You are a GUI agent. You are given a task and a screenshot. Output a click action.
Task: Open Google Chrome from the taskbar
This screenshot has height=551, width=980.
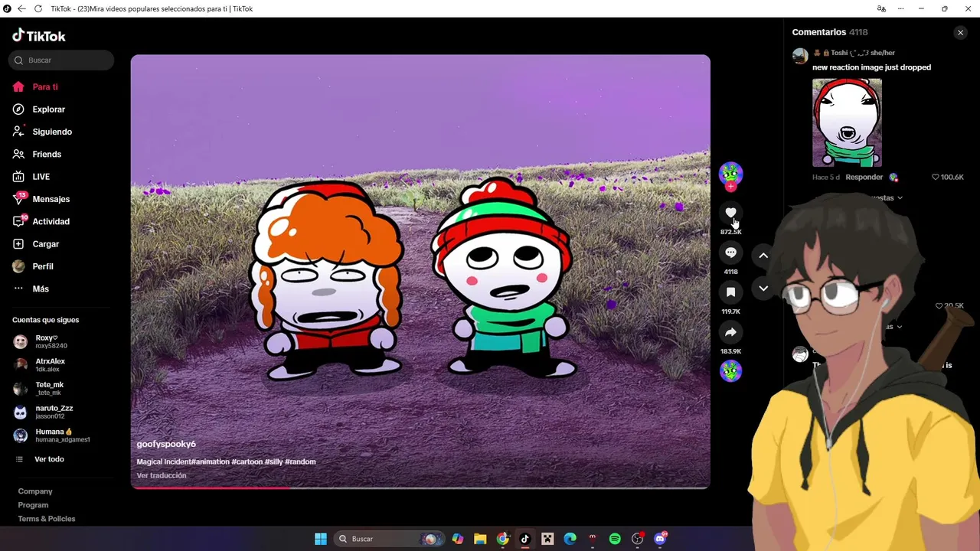click(x=502, y=539)
